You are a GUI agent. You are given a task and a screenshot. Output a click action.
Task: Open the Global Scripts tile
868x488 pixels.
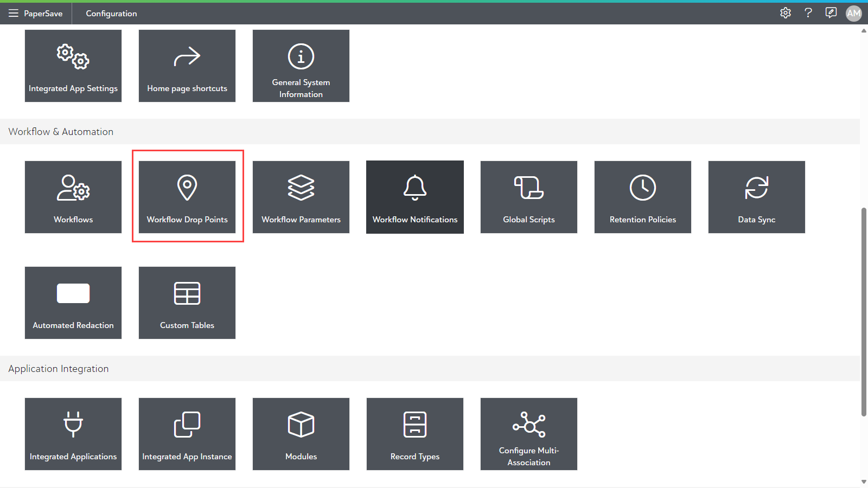(x=528, y=197)
